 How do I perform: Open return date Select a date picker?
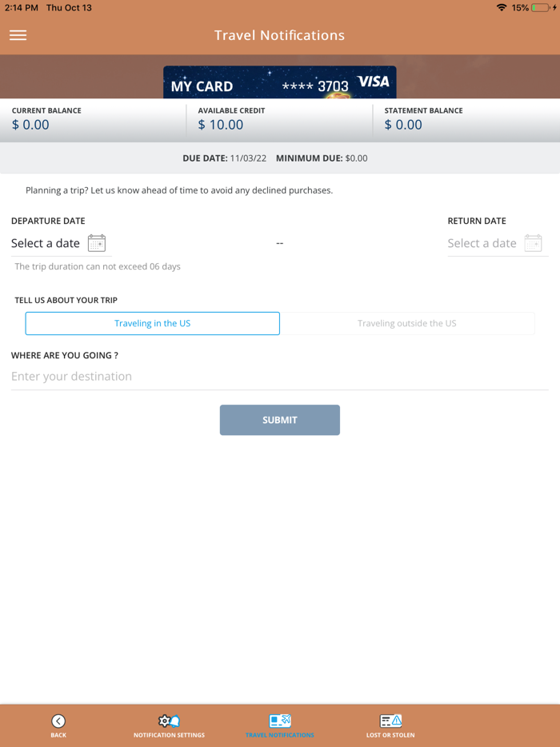tap(482, 243)
